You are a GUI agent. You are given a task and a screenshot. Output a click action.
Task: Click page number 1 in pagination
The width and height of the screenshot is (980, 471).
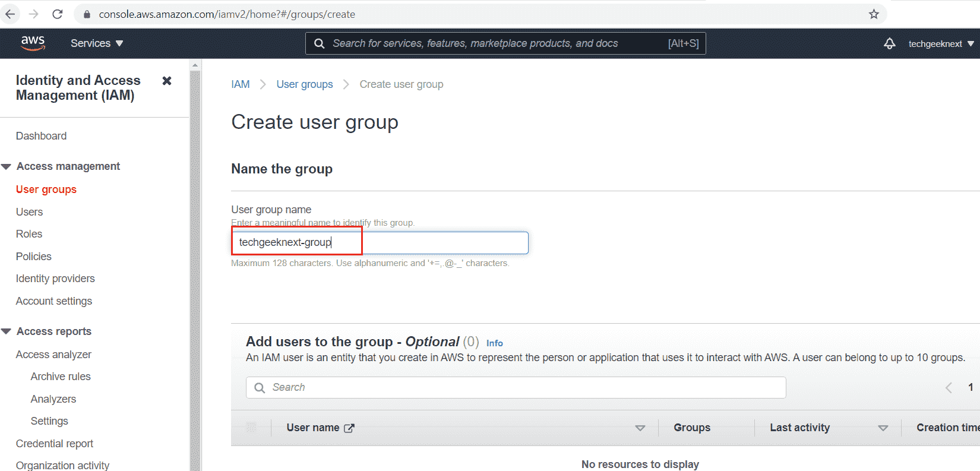click(970, 387)
